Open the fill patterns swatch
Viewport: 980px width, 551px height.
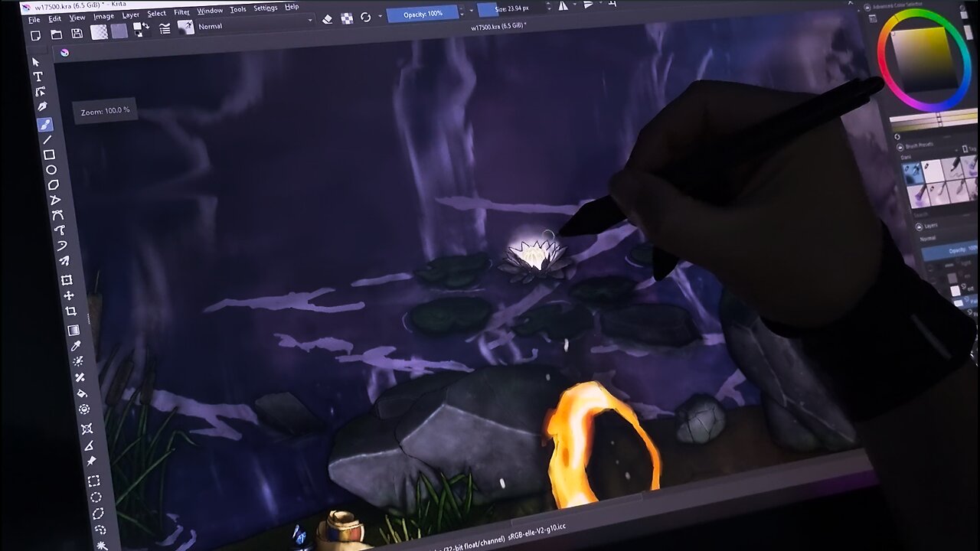point(119,31)
